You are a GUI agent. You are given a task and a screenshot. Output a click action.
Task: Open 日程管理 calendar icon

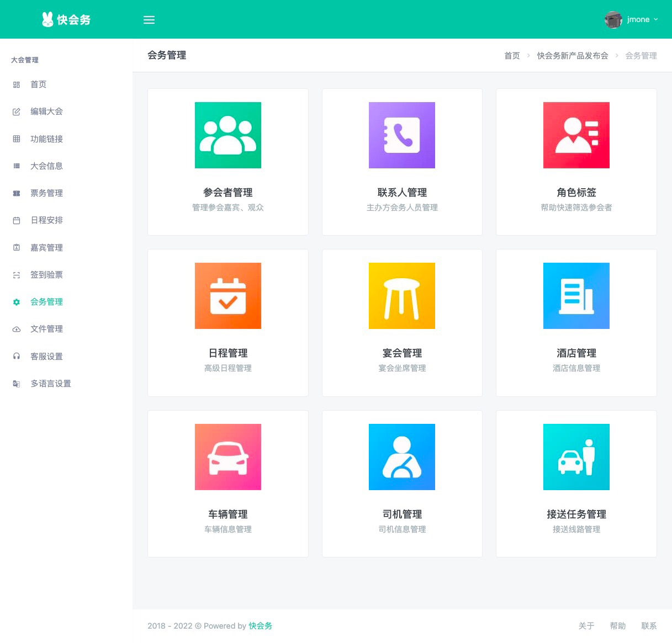pyautogui.click(x=227, y=296)
